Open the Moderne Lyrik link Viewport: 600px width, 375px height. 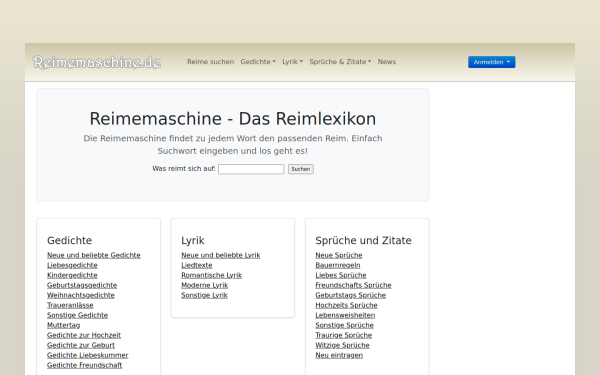[204, 285]
